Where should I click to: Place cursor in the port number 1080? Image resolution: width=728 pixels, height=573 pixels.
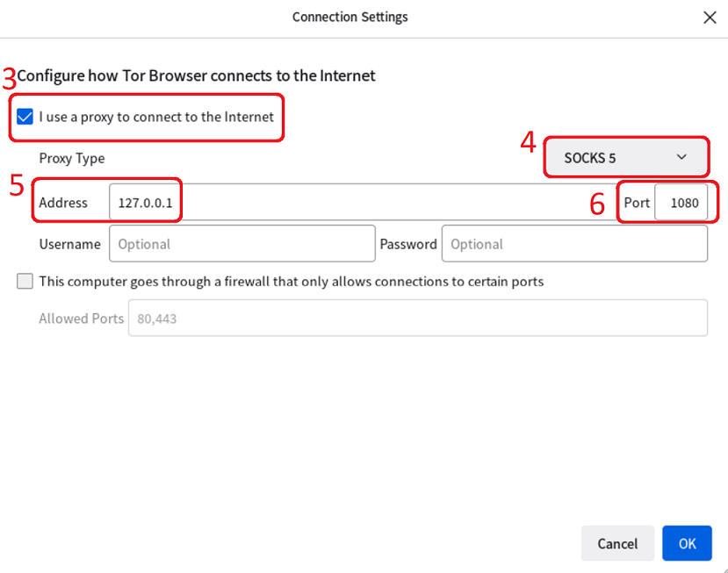coord(685,202)
